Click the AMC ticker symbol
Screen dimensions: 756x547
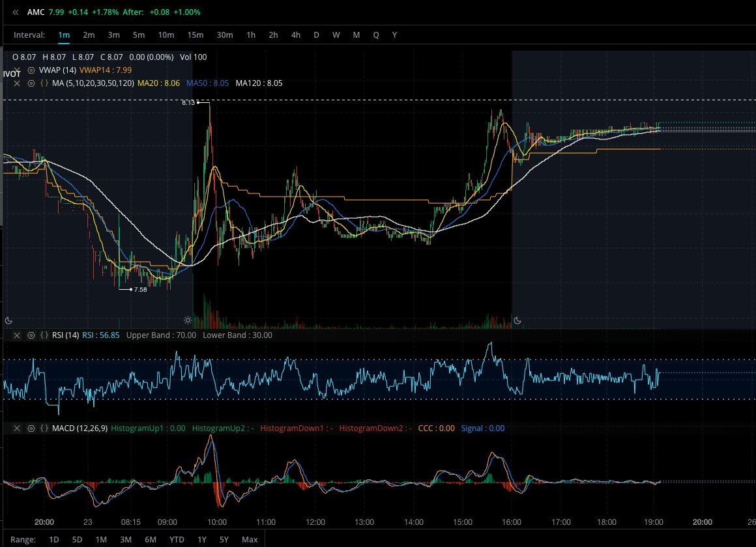36,12
